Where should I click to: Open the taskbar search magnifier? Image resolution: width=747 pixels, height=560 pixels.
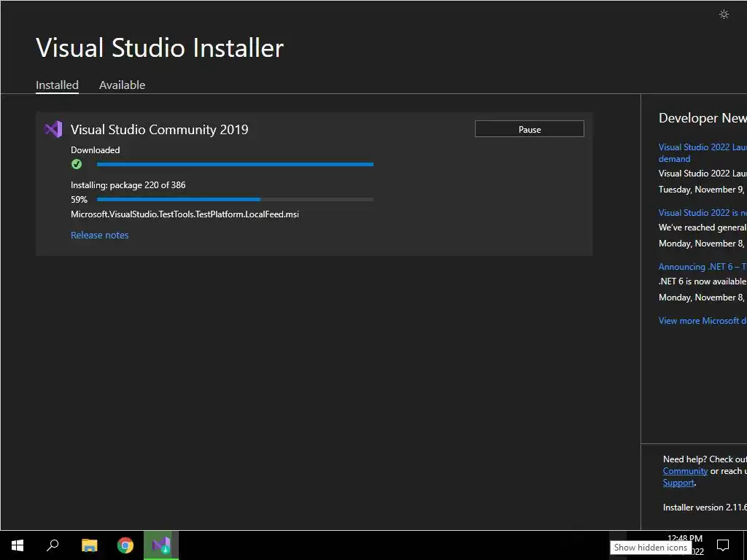[x=53, y=545]
